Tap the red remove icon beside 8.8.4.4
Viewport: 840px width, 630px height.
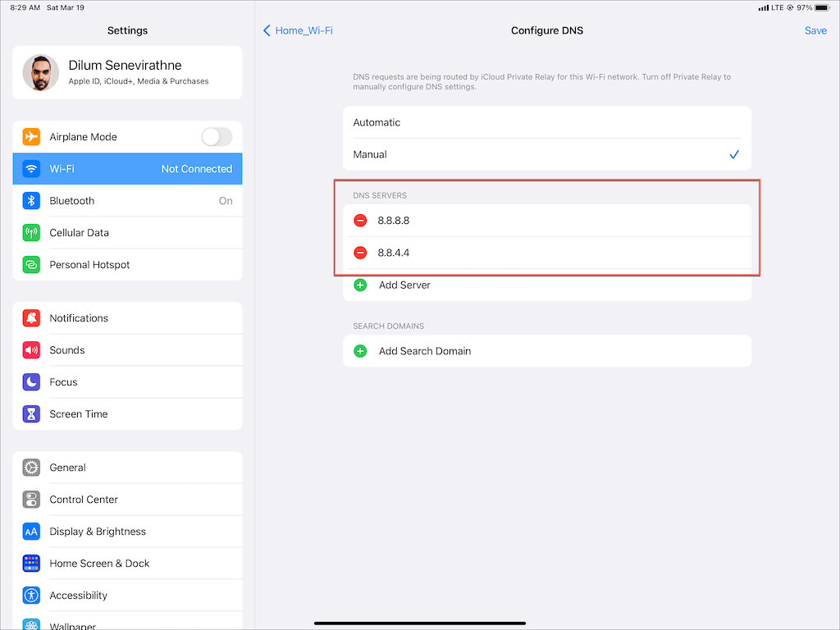[x=360, y=253]
